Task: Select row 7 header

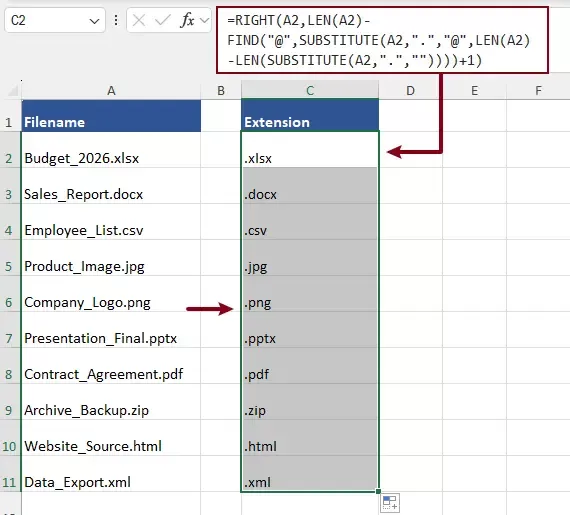Action: click(10, 330)
